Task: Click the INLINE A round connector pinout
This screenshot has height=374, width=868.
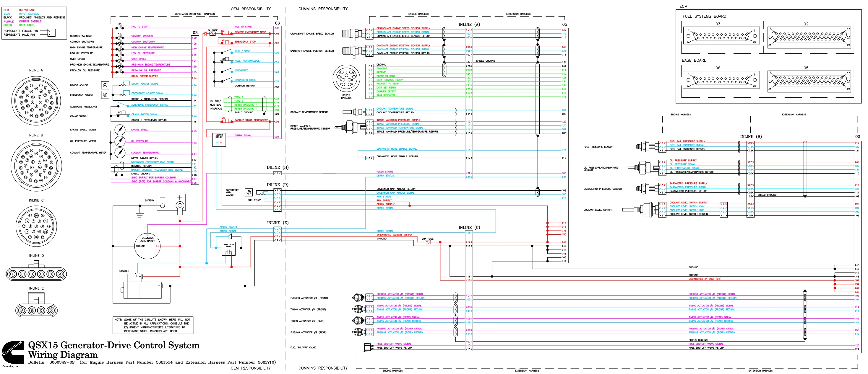Action: (36, 101)
